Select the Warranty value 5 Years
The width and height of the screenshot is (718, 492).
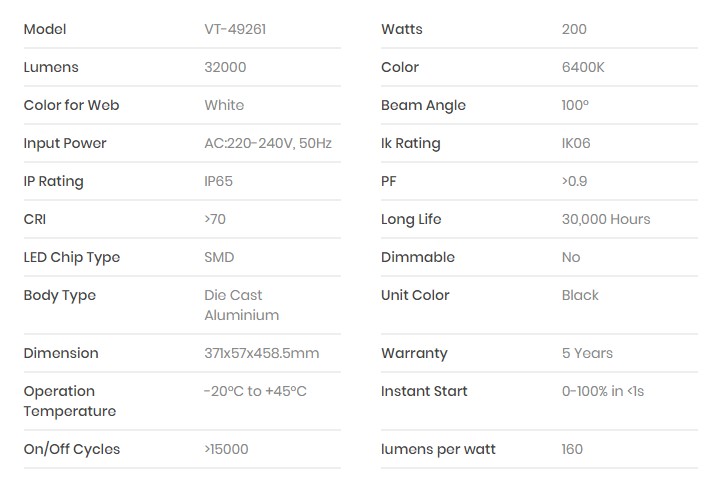[587, 353]
